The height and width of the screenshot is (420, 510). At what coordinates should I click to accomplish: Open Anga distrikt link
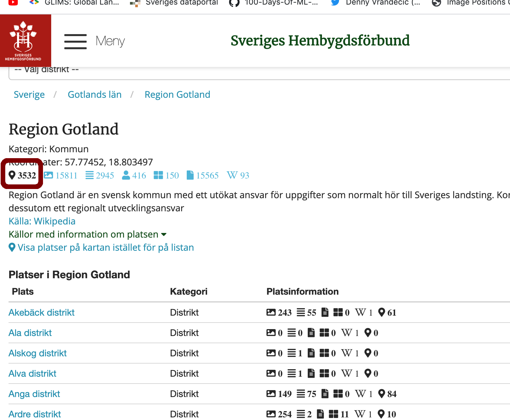[34, 394]
